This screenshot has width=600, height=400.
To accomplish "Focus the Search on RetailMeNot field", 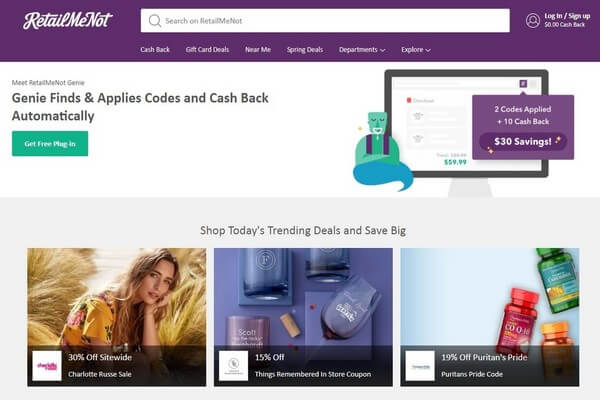I will click(325, 21).
